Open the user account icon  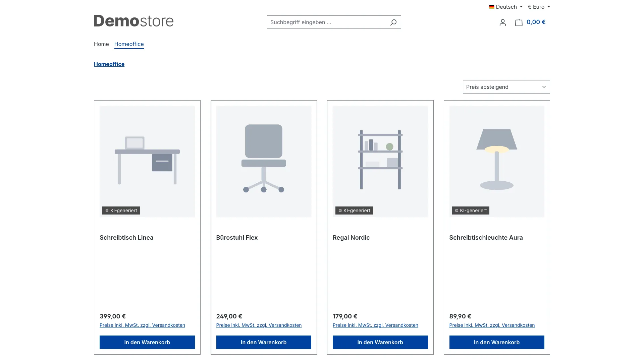coord(502,22)
